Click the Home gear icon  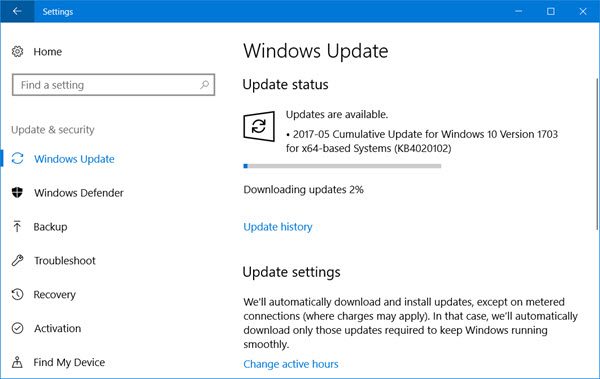(x=17, y=51)
